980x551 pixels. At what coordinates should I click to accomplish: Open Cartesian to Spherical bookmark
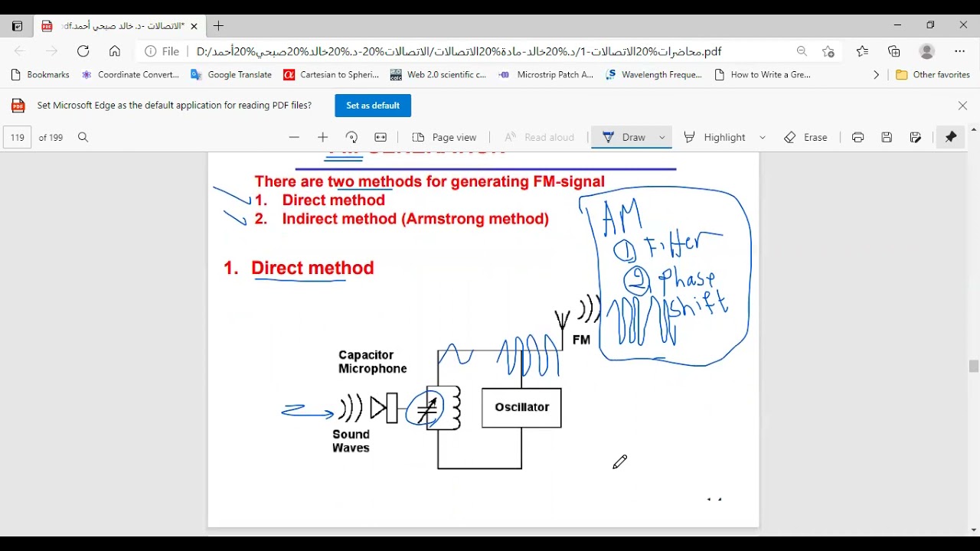click(331, 75)
